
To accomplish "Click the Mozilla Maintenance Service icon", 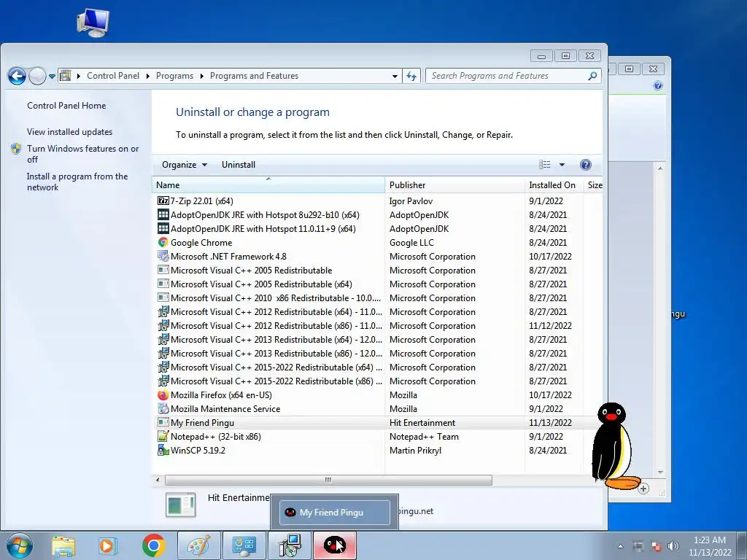I will (x=163, y=408).
